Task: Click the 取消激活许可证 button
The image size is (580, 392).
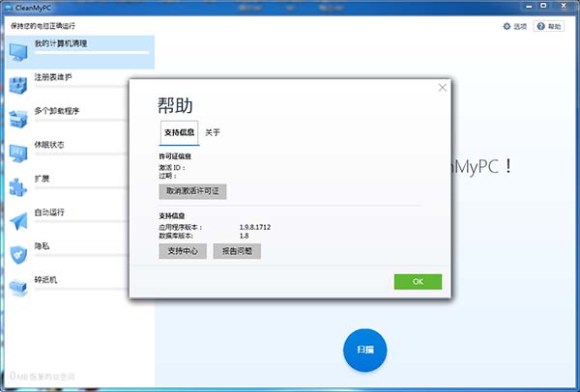Action: tap(191, 191)
